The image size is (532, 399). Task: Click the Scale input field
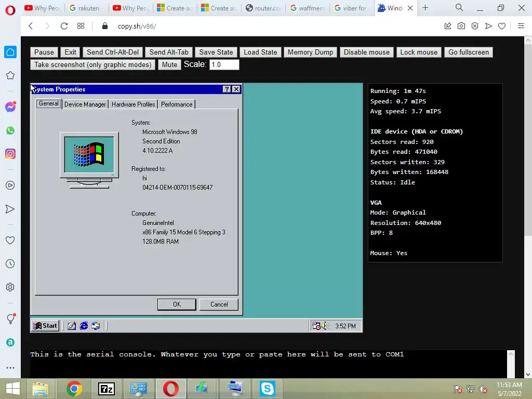click(x=224, y=64)
